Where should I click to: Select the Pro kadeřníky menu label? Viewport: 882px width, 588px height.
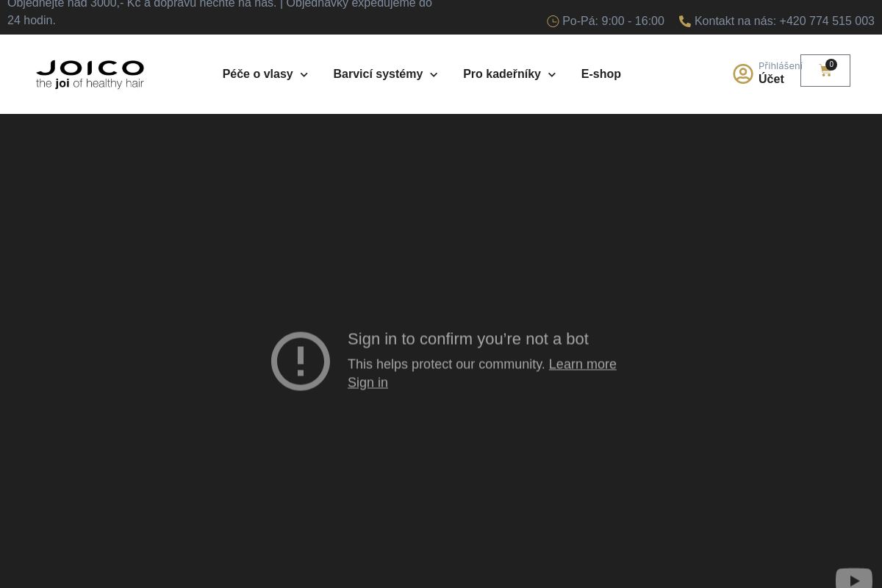(501, 73)
